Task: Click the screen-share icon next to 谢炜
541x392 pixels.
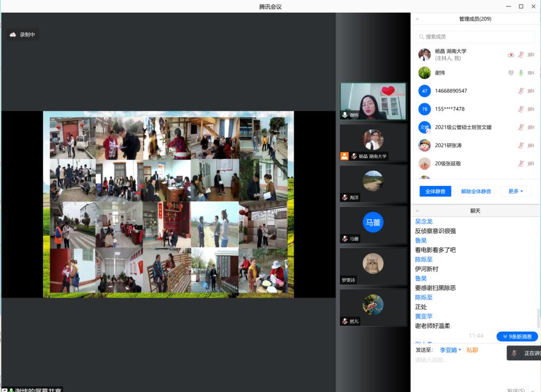Action: coord(511,73)
